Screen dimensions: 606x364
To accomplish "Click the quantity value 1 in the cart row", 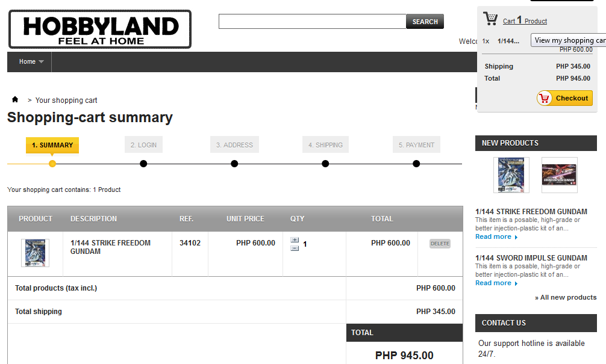I will [x=305, y=244].
